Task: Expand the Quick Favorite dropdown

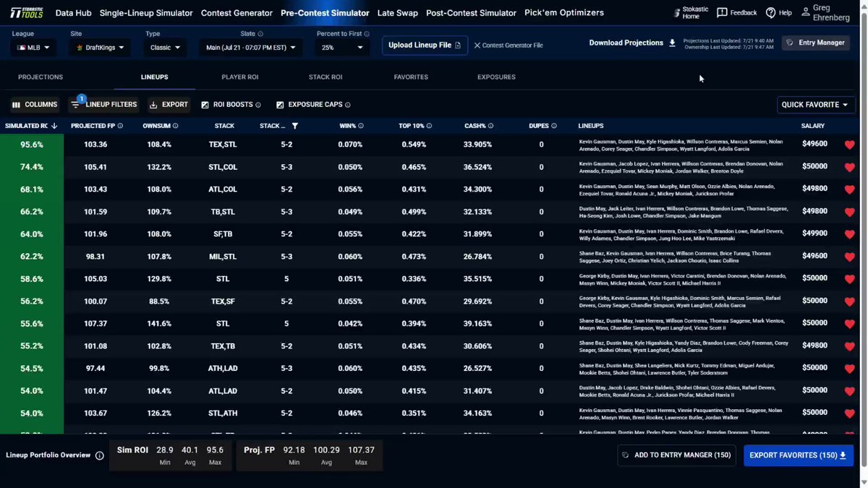Action: (x=816, y=105)
